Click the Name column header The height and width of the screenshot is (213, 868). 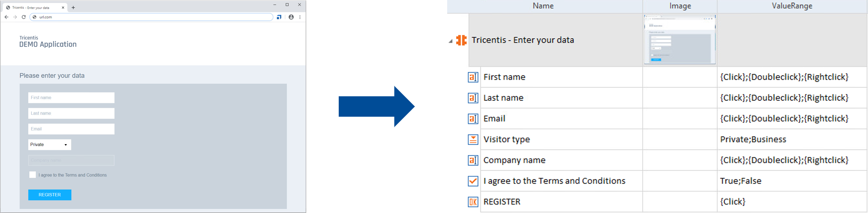point(543,6)
